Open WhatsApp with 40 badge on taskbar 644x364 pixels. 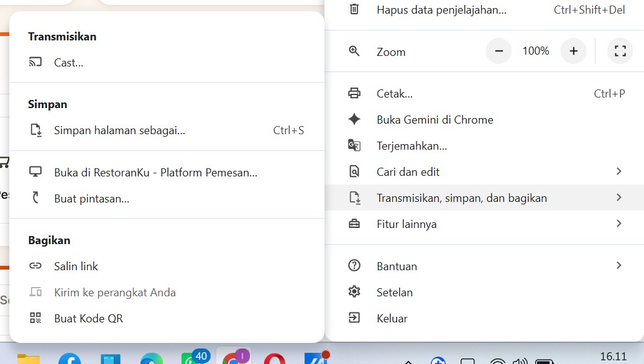point(195,357)
